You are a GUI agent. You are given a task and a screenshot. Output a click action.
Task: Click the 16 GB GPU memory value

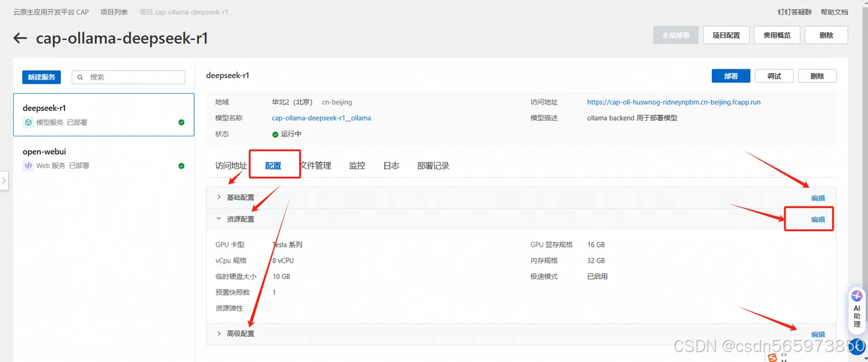pyautogui.click(x=596, y=245)
